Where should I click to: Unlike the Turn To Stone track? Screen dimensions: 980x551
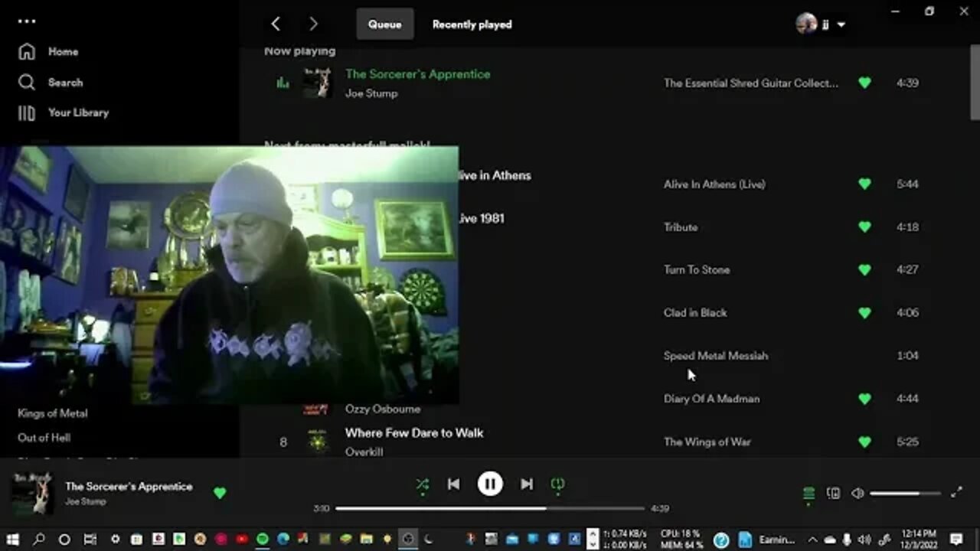point(864,269)
